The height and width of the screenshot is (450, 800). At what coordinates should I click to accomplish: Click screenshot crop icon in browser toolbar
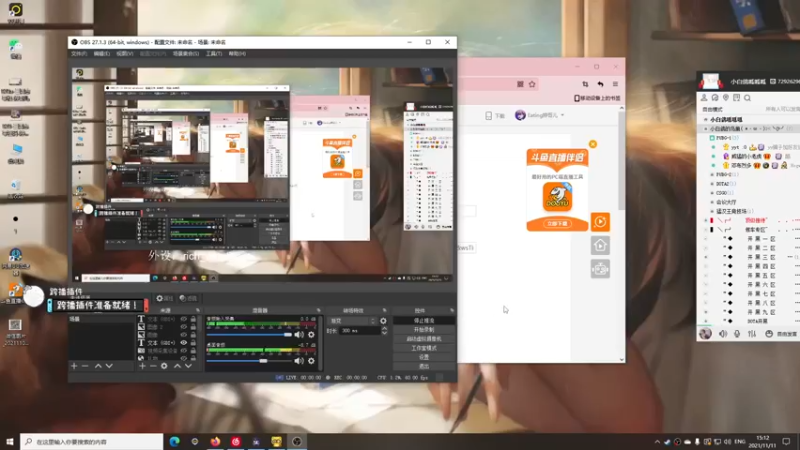coord(585,84)
